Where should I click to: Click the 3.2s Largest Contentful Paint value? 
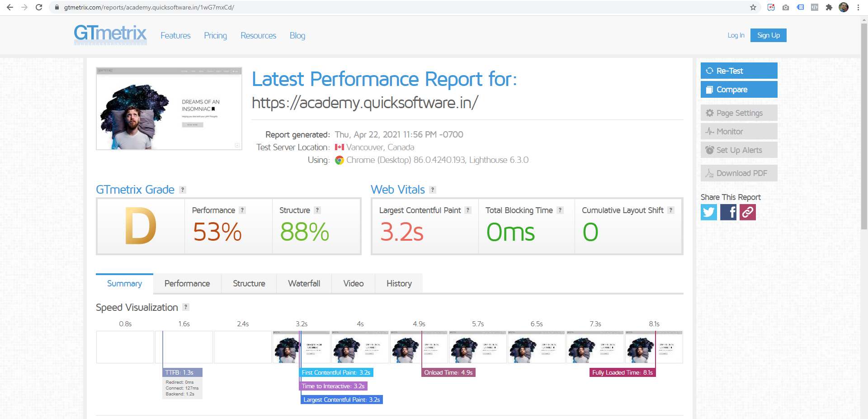tap(401, 232)
